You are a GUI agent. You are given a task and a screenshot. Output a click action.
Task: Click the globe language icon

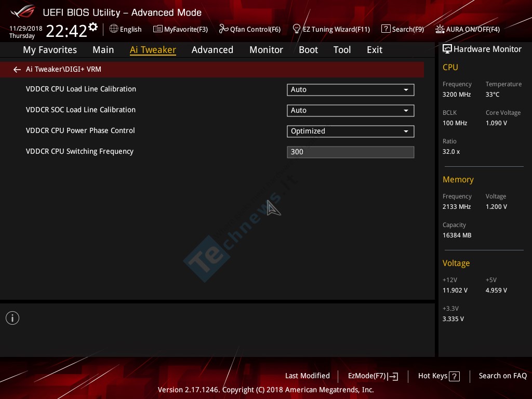pyautogui.click(x=114, y=29)
